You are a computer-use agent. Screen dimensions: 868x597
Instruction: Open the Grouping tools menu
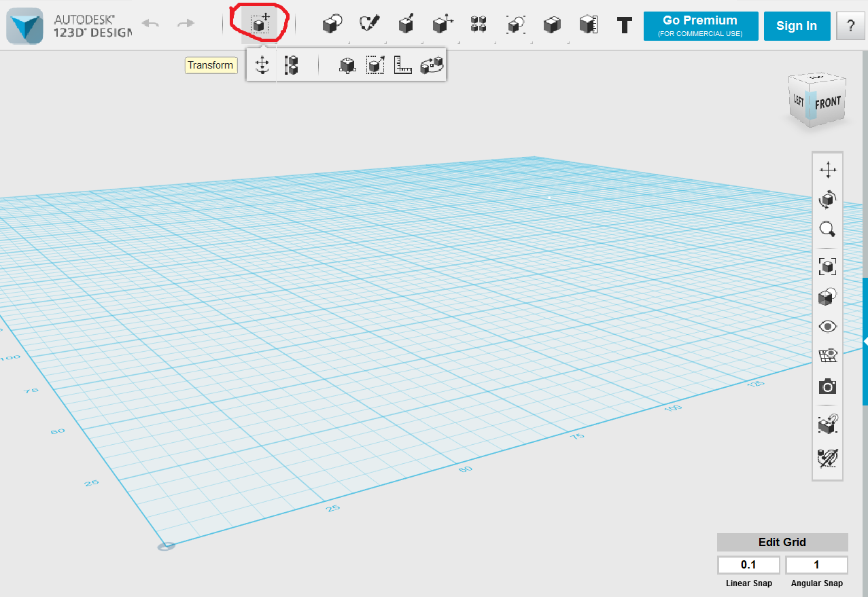[516, 25]
